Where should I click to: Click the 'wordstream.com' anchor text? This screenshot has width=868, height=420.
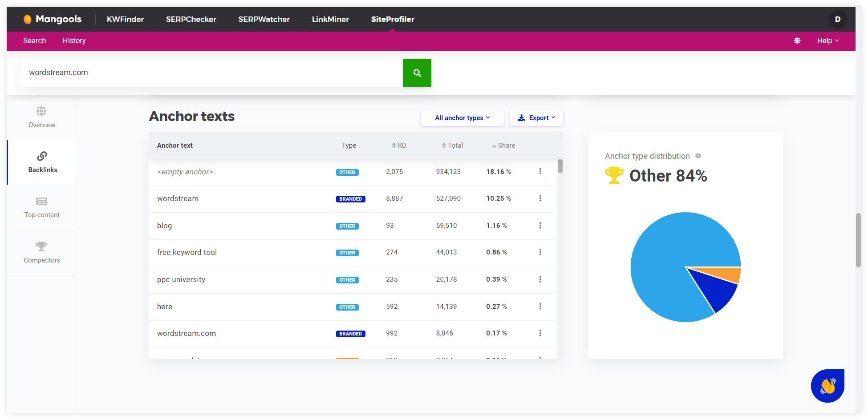(187, 333)
